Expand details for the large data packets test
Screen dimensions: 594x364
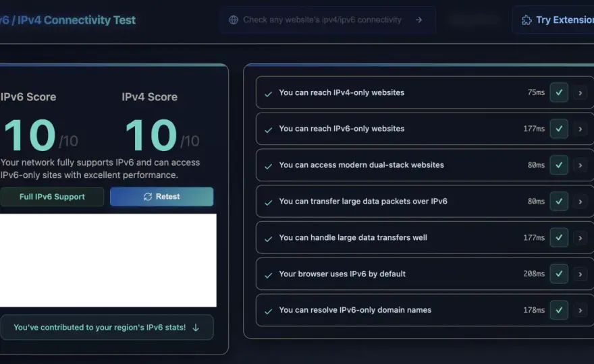coord(580,202)
